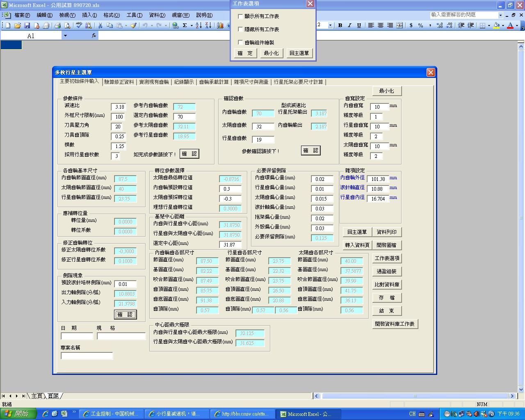Open the Name Box dropdown arrow

pos(65,36)
